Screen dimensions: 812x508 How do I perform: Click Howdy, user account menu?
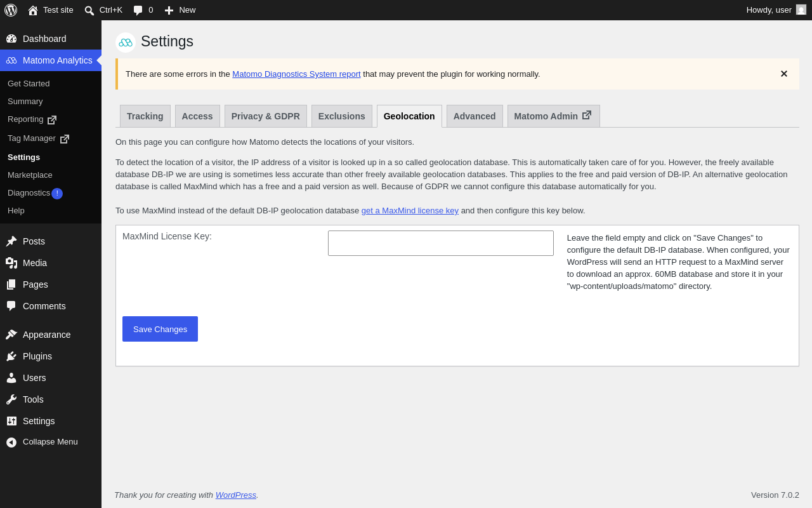click(776, 10)
